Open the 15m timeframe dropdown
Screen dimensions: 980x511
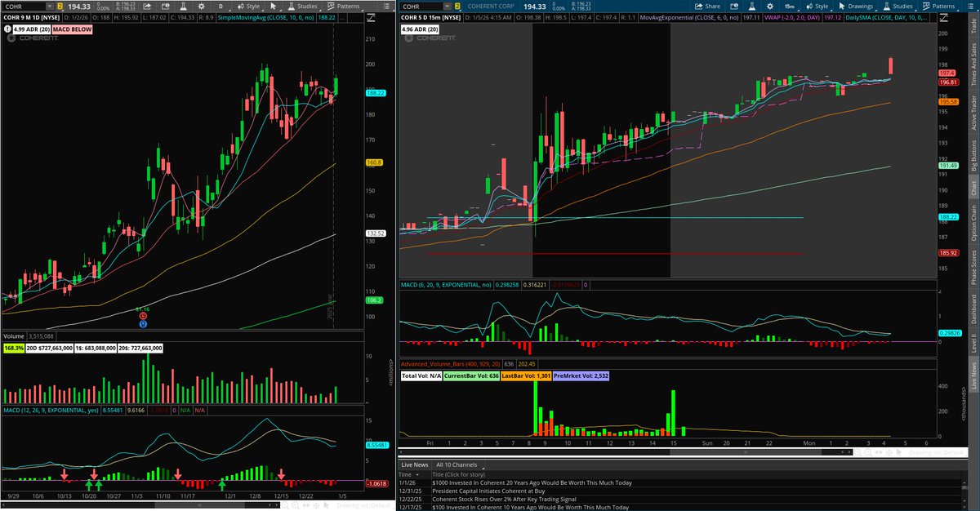click(x=789, y=7)
